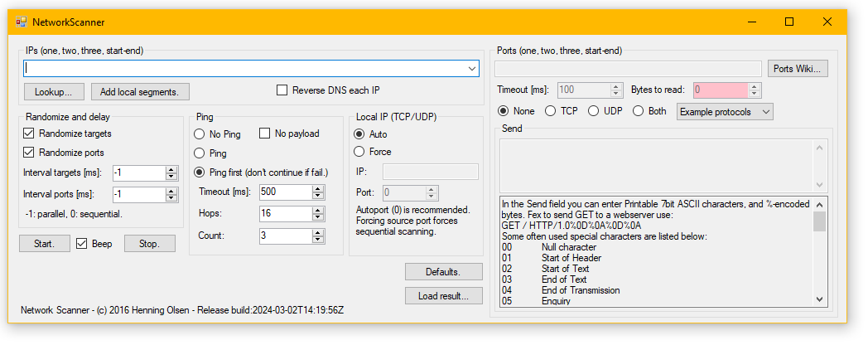Click the '00 Null character' line
The height and width of the screenshot is (345, 868).
click(549, 247)
